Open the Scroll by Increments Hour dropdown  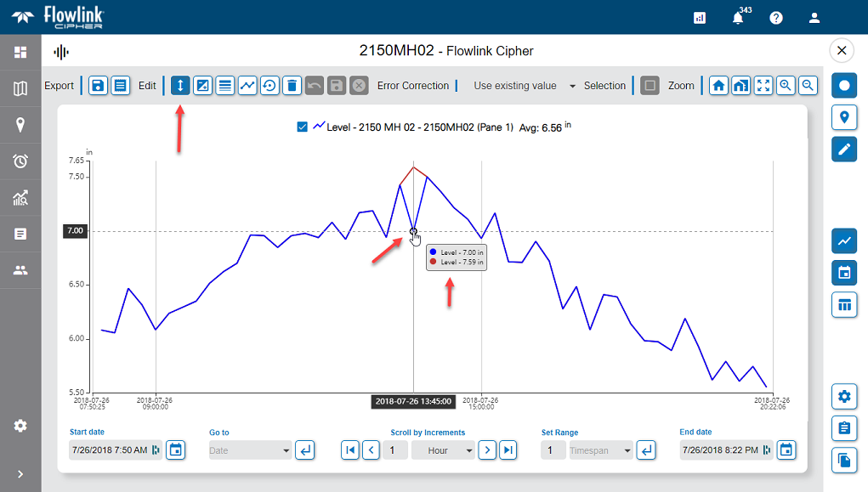443,450
